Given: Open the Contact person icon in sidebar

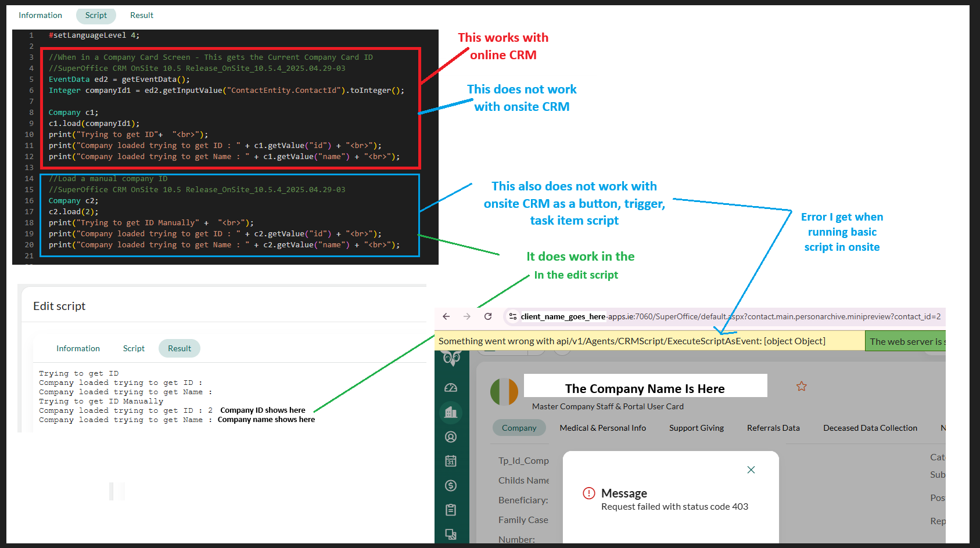Looking at the screenshot, I should 451,437.
